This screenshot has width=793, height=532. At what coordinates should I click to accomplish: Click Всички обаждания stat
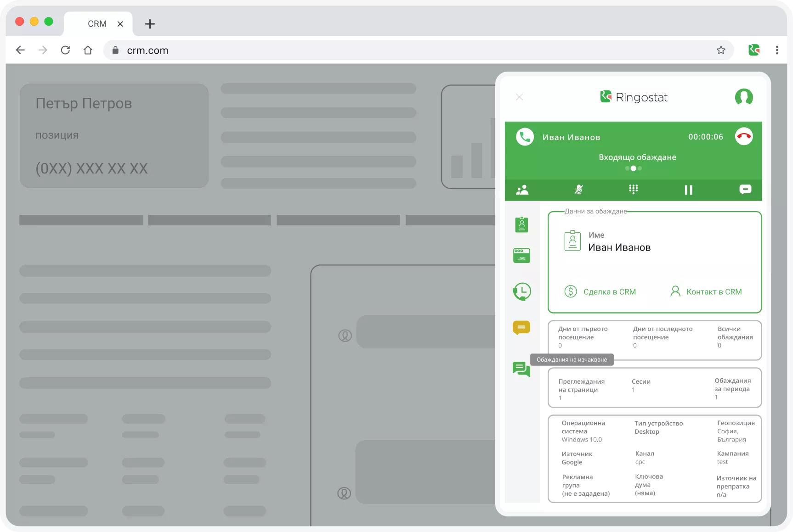tap(735, 337)
